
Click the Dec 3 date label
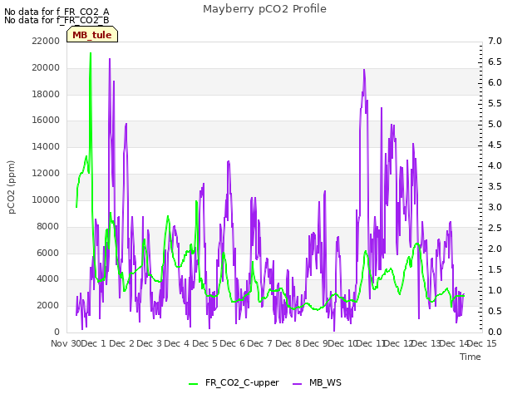[150, 343]
